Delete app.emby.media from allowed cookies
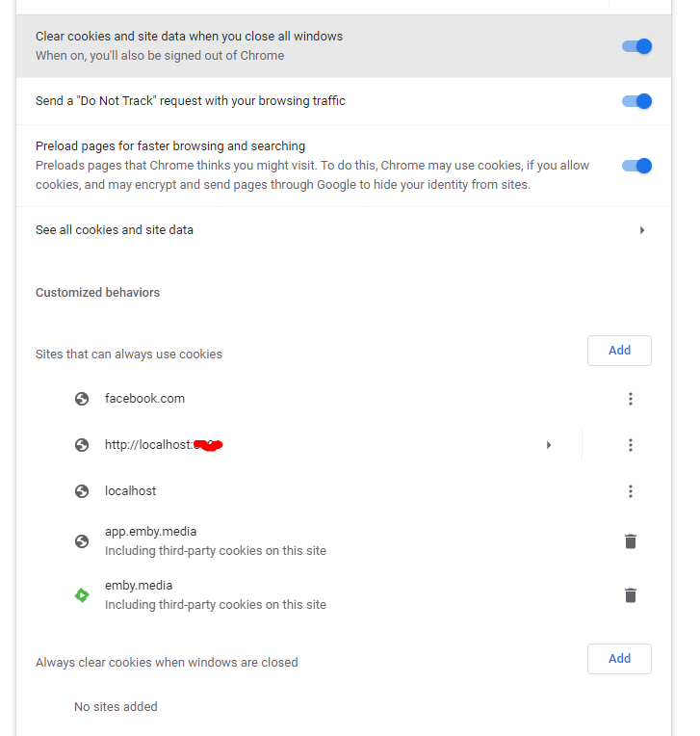Screen dimensions: 700x736 (631, 541)
